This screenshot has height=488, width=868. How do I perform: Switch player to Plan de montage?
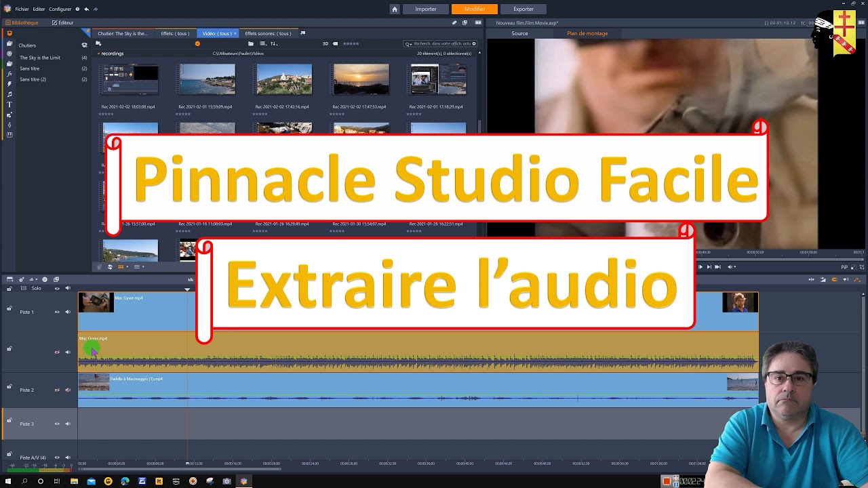click(x=587, y=33)
